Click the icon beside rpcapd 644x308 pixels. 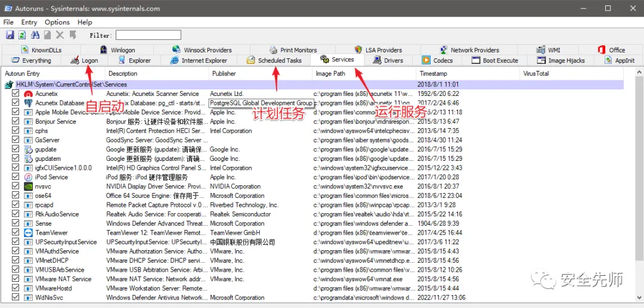click(29, 205)
